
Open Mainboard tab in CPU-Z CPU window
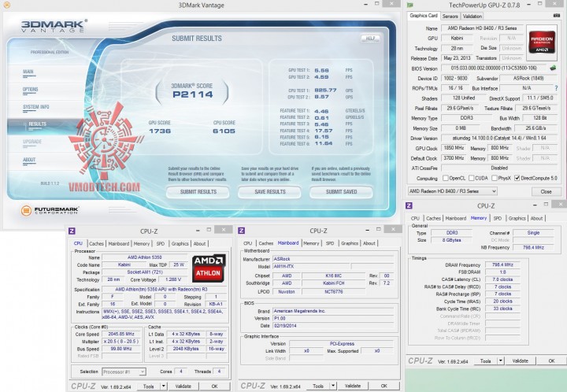(119, 243)
